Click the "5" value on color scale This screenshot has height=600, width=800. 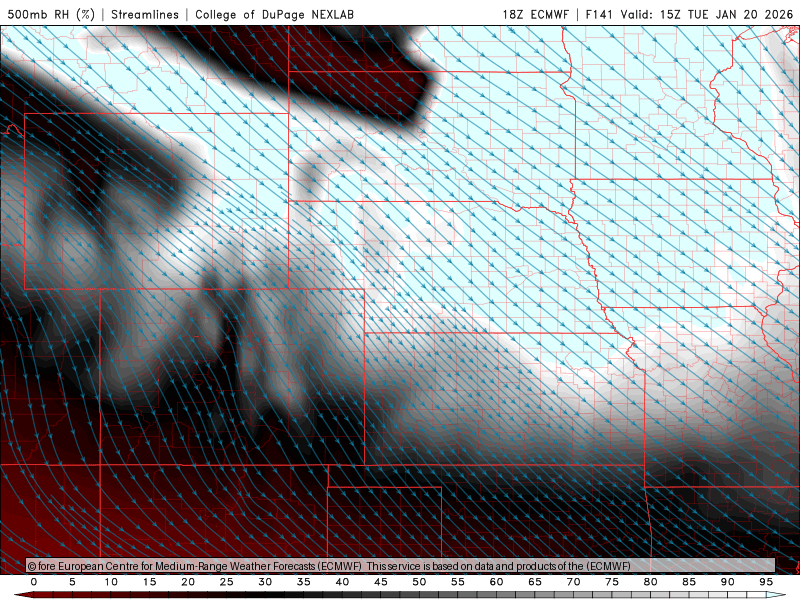click(72, 582)
